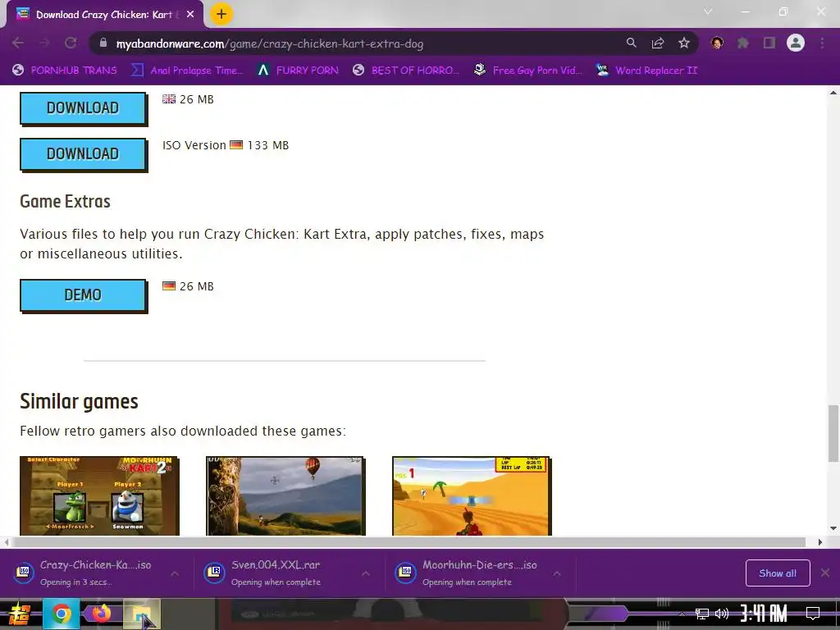Click the scroll down arrow

click(x=833, y=528)
